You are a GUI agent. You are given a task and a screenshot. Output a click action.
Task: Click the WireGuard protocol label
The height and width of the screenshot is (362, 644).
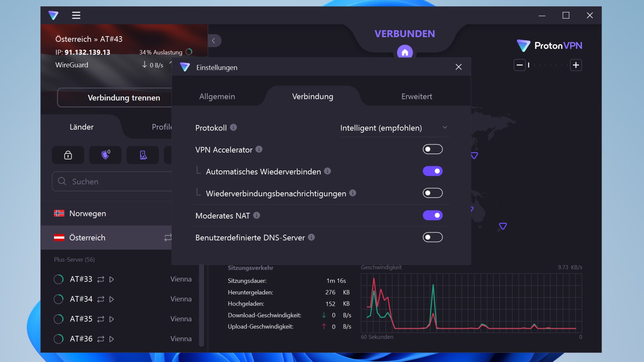point(72,65)
